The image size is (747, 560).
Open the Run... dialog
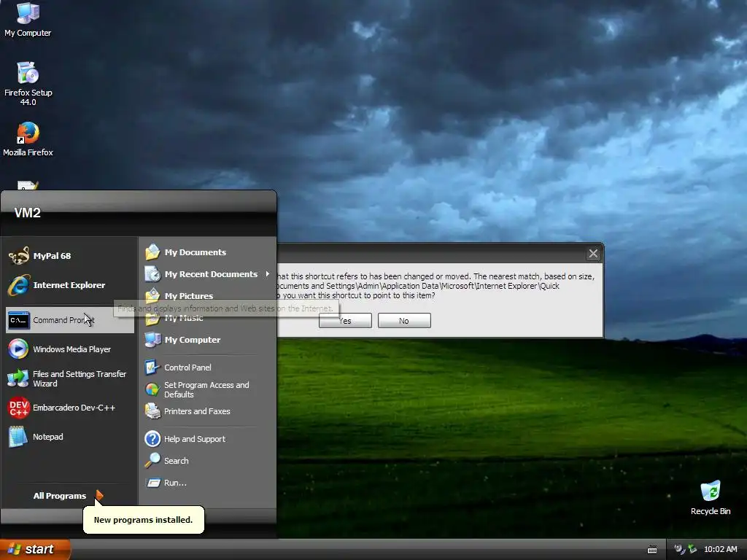pos(207,483)
